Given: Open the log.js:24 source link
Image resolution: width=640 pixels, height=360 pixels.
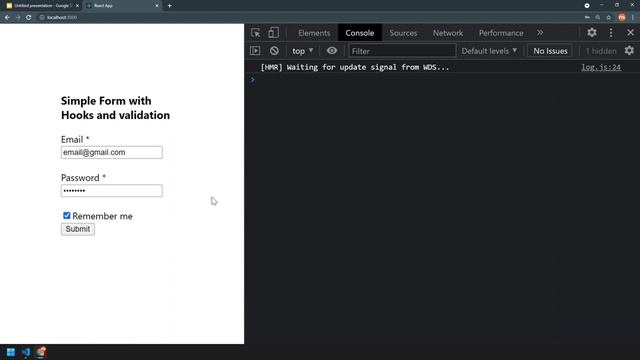Looking at the screenshot, I should [x=601, y=67].
